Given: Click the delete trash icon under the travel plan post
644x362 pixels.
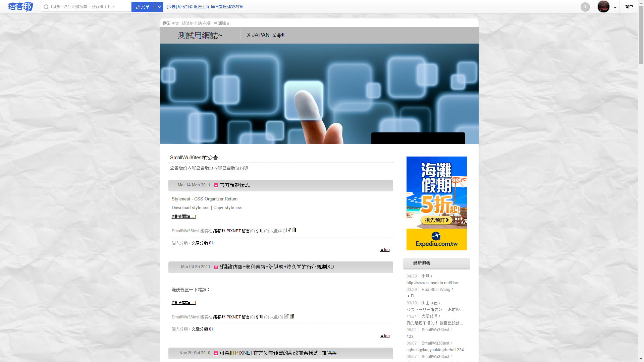Looking at the screenshot, I should (291, 316).
